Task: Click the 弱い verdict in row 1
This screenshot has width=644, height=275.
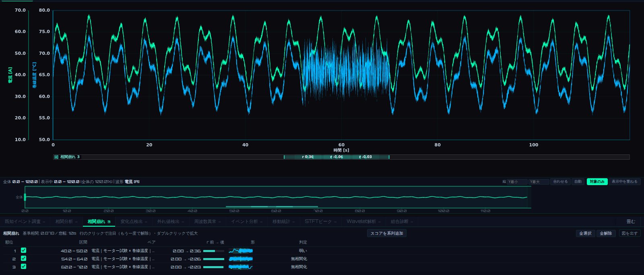Action: 303,251
